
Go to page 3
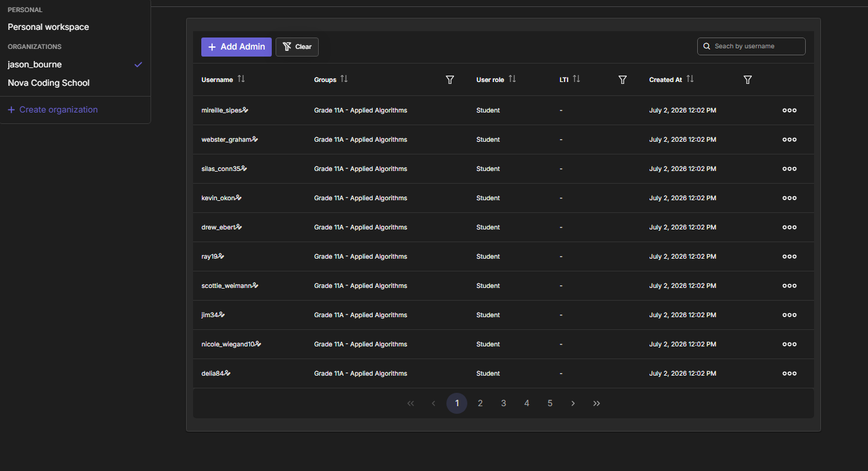504,403
